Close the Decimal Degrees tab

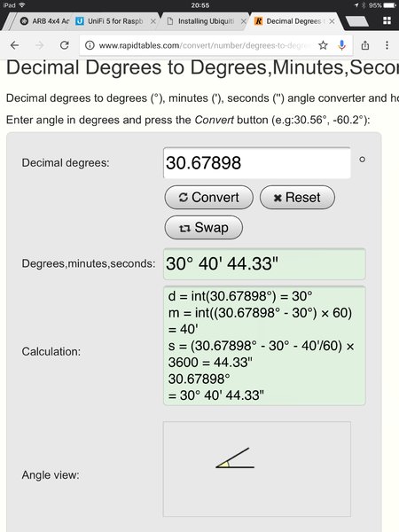coord(332,21)
